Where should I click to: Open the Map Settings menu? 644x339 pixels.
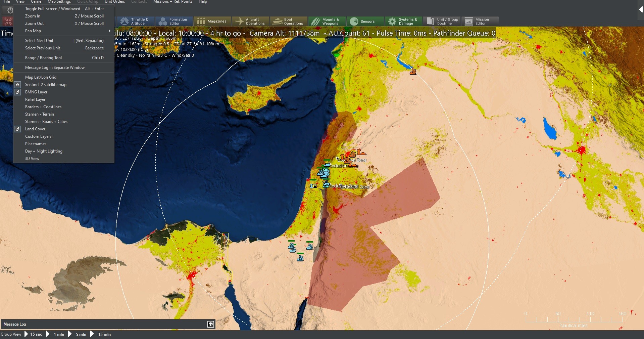click(x=59, y=2)
